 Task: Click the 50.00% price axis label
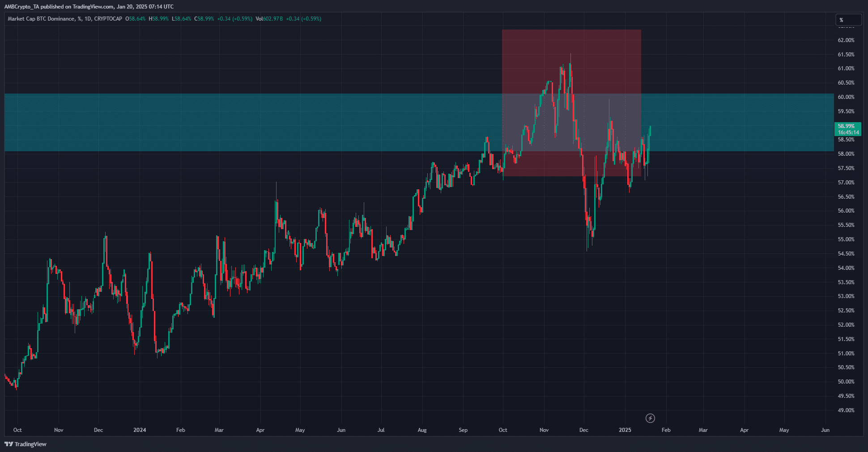pos(846,382)
